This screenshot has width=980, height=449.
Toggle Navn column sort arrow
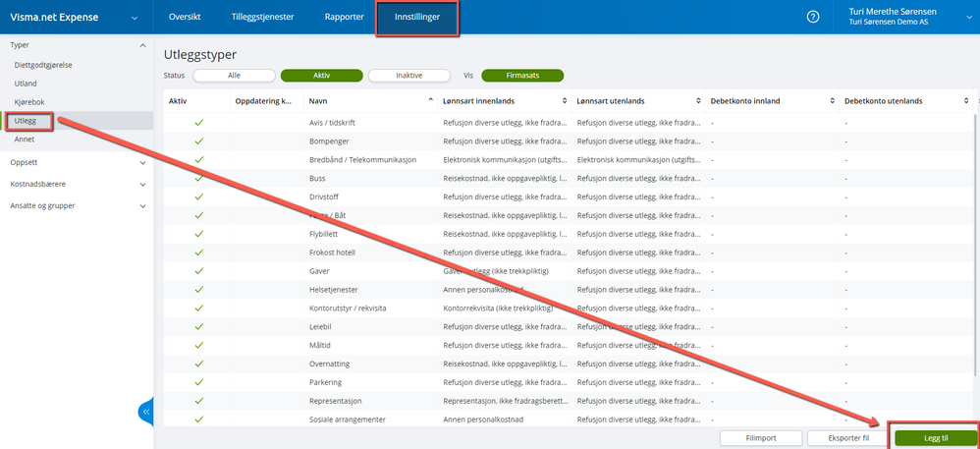coord(431,100)
